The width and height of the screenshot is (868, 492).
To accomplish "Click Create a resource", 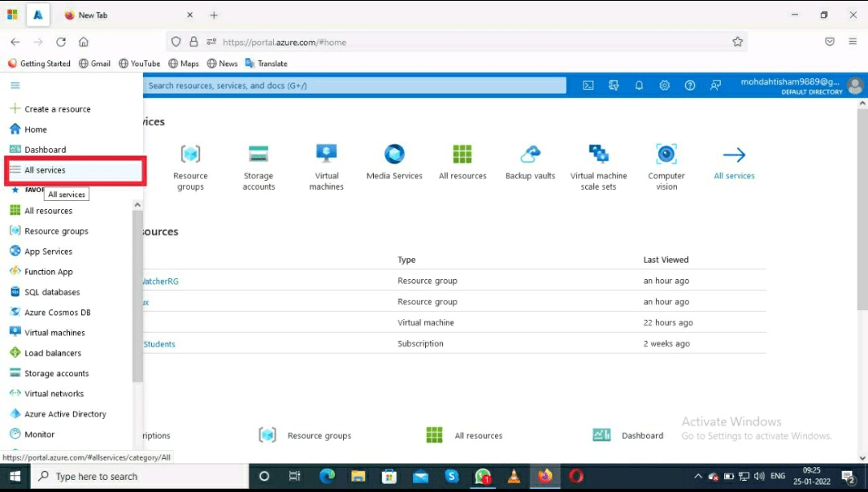I will click(x=56, y=109).
